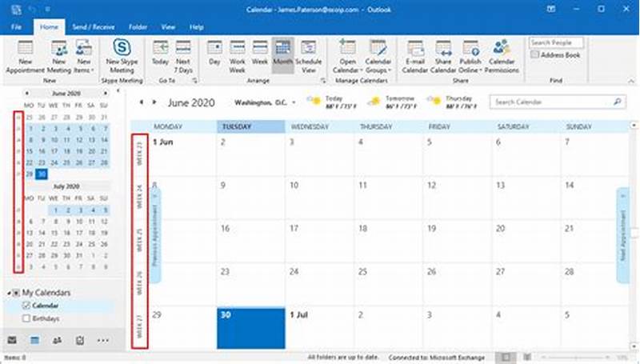Click the search icon in Search Calendar
Viewport: 640px width, 364px height.
pyautogui.click(x=618, y=102)
